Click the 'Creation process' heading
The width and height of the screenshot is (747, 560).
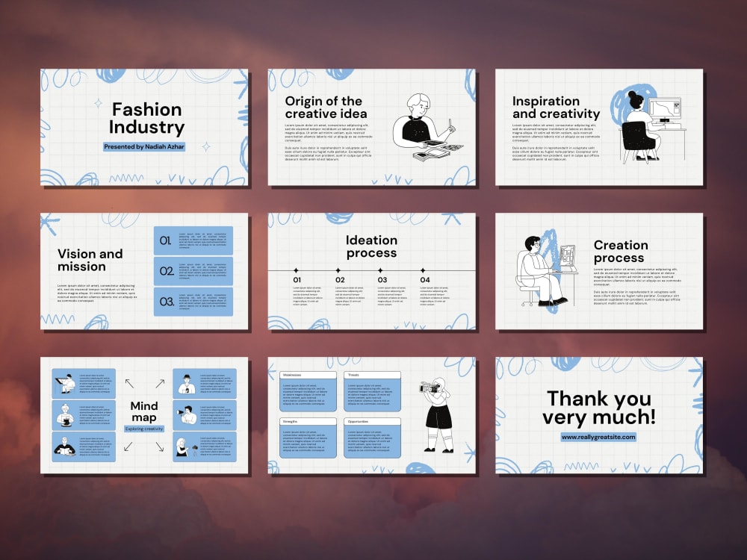(x=621, y=252)
